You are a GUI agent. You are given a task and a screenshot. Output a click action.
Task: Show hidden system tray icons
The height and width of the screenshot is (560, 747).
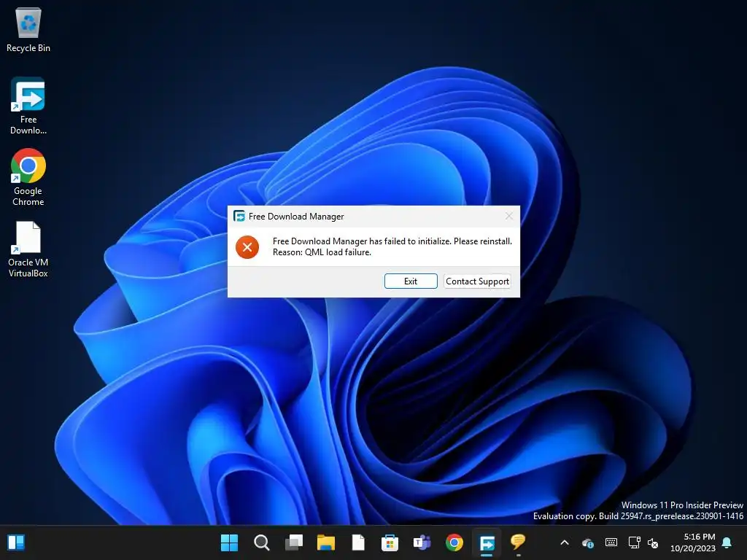click(565, 542)
